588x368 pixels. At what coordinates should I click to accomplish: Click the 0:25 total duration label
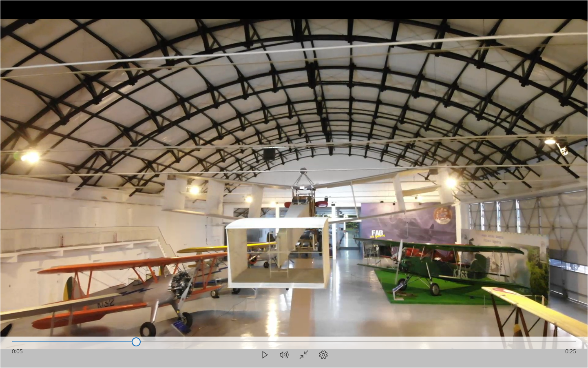click(570, 351)
